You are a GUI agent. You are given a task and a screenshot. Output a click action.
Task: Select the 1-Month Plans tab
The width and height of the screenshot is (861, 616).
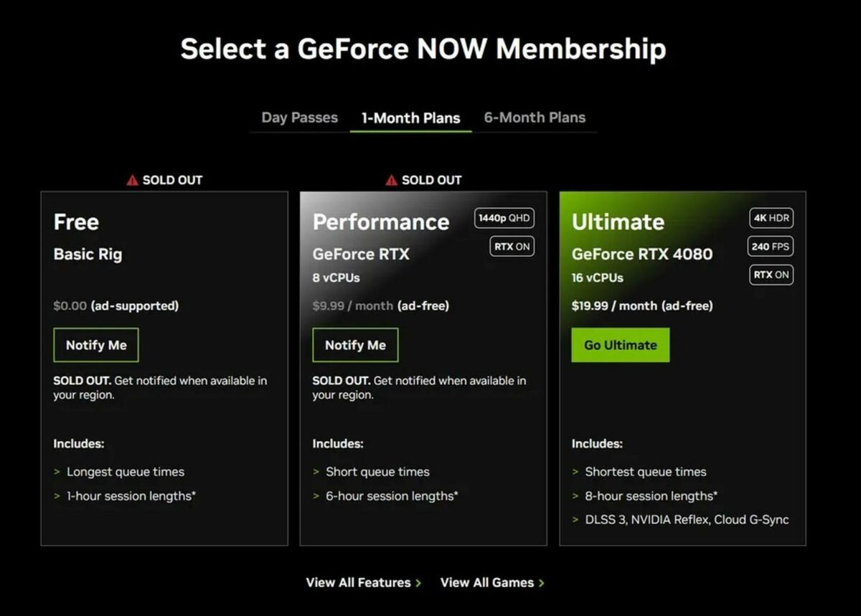point(410,117)
